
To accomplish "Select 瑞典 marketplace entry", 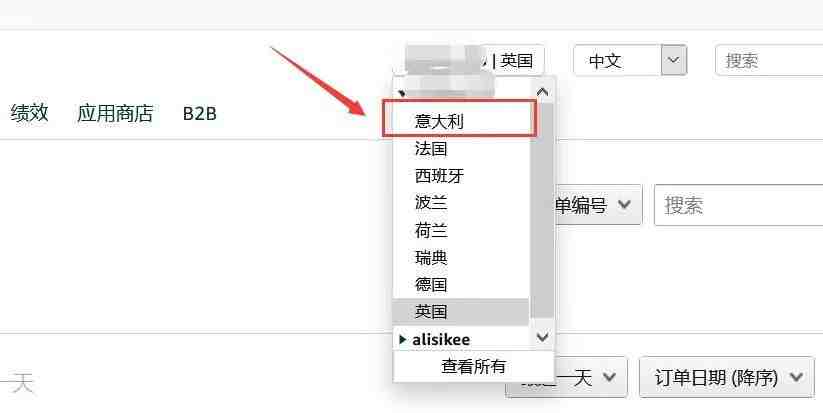I will (461, 257).
